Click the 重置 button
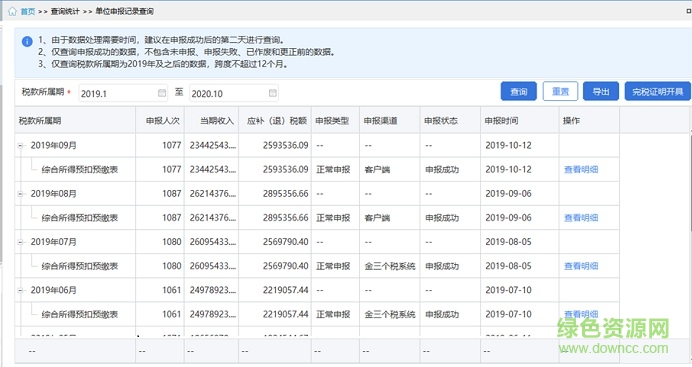 [560, 91]
